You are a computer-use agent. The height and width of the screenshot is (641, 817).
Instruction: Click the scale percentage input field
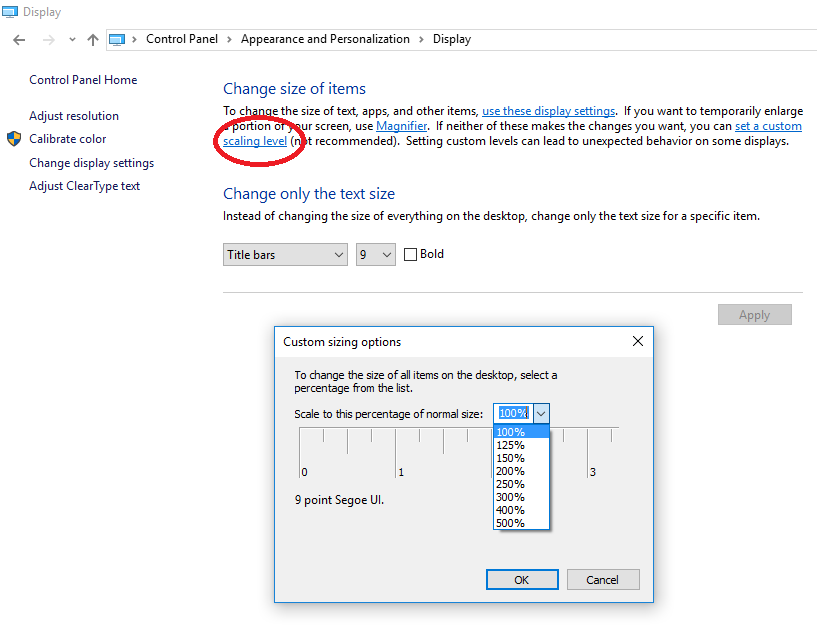tap(513, 413)
